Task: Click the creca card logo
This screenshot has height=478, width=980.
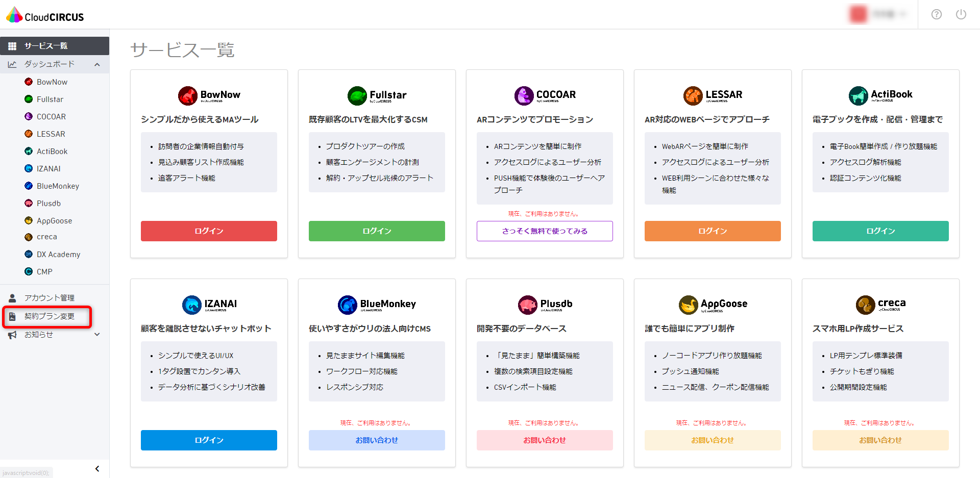Action: click(x=880, y=305)
